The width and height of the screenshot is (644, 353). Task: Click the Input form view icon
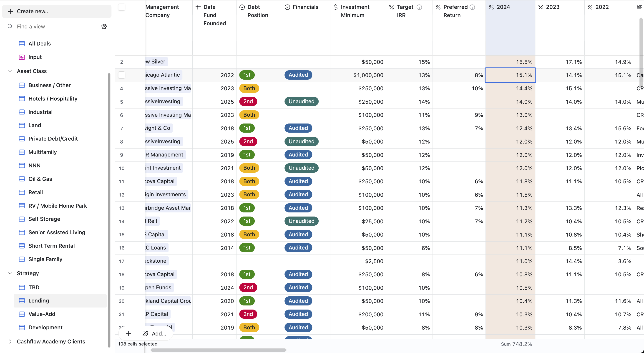coord(22,57)
